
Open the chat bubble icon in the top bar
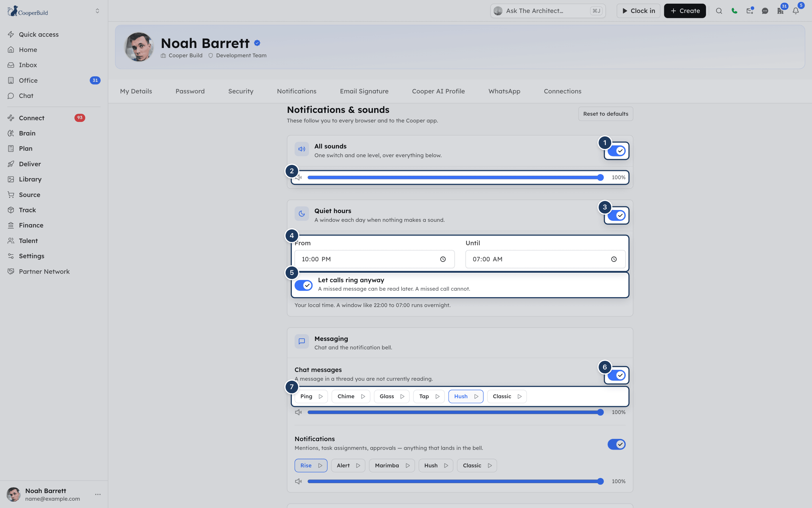tap(765, 11)
